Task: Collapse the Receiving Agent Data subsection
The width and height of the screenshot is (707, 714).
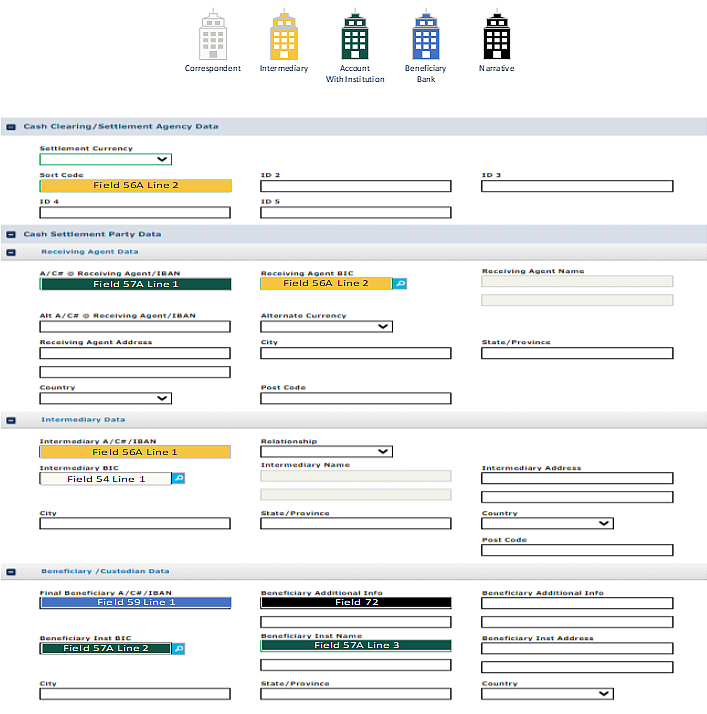Action: [10, 252]
